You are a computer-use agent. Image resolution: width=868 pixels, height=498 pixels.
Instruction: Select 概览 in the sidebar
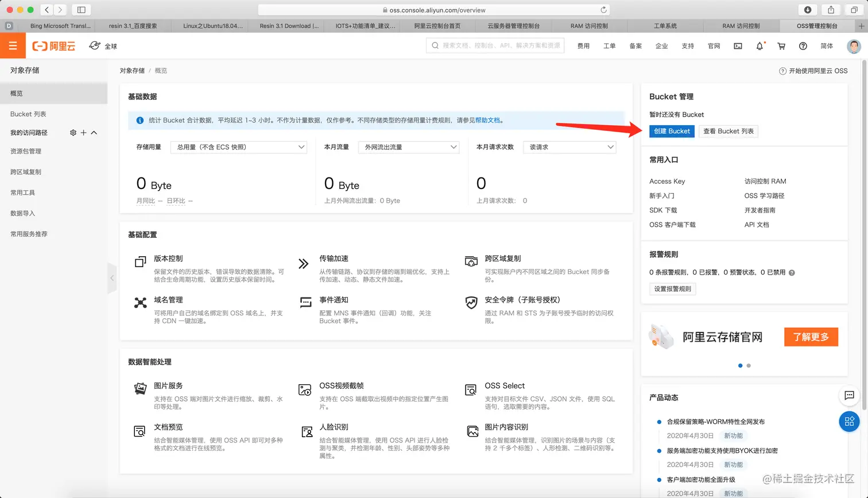pos(53,93)
